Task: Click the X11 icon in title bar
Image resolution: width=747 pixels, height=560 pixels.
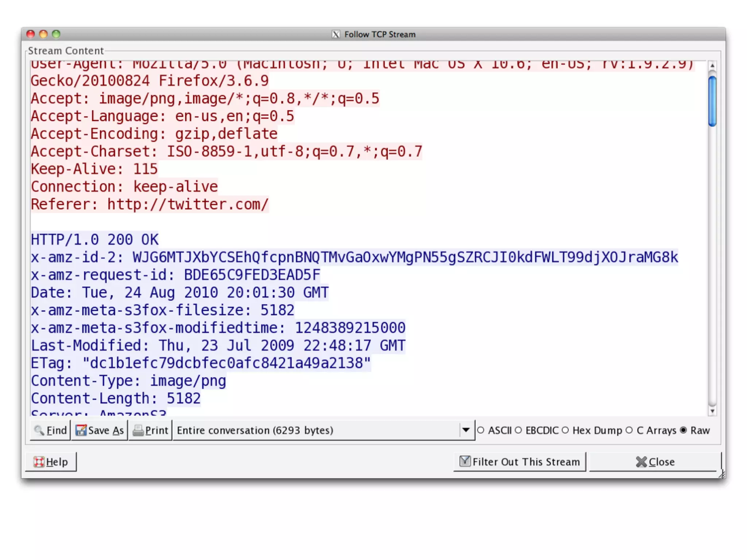Action: (336, 34)
